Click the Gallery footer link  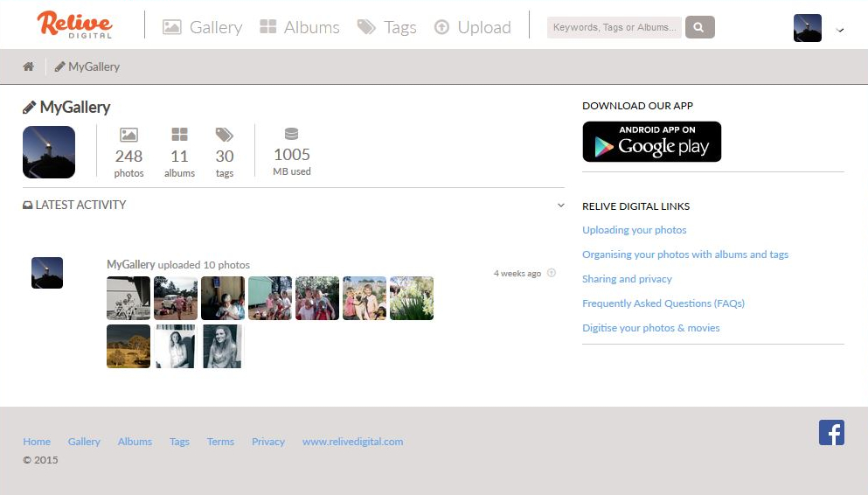(x=84, y=442)
